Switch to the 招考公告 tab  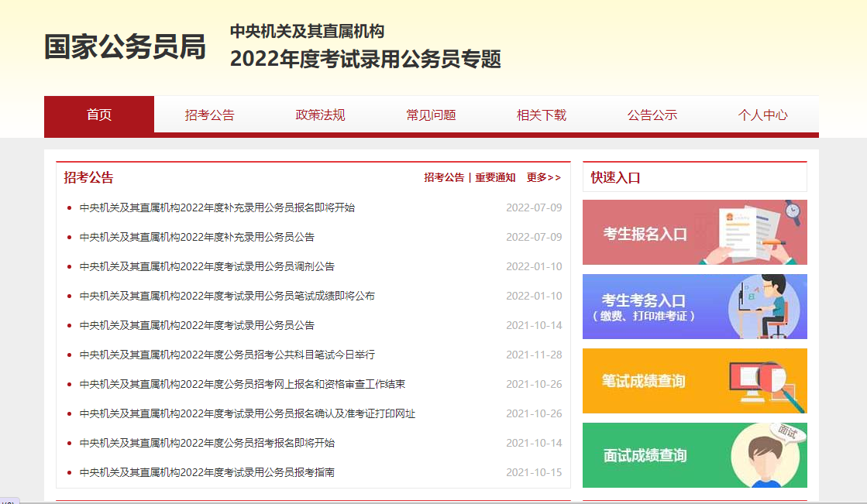(209, 115)
